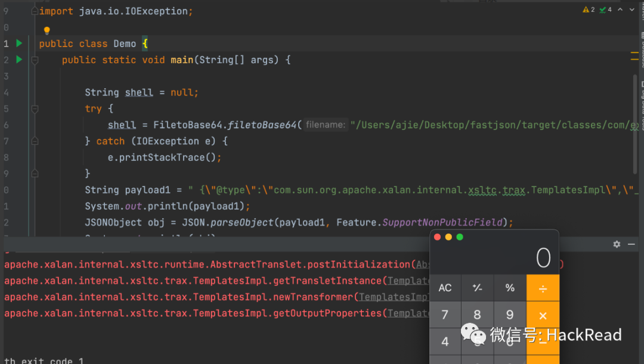The image size is (644, 364).
Task: Zoom Calculator with the green button
Action: coord(460,237)
